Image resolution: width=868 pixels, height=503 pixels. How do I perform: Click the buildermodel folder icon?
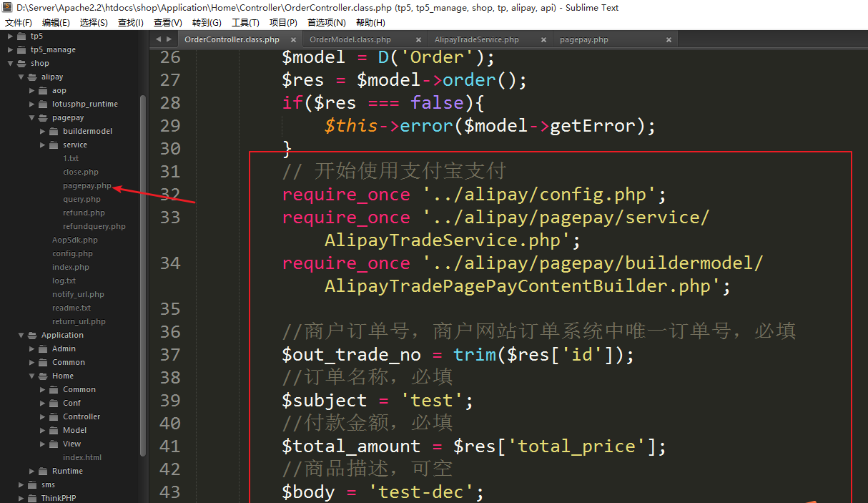54,132
